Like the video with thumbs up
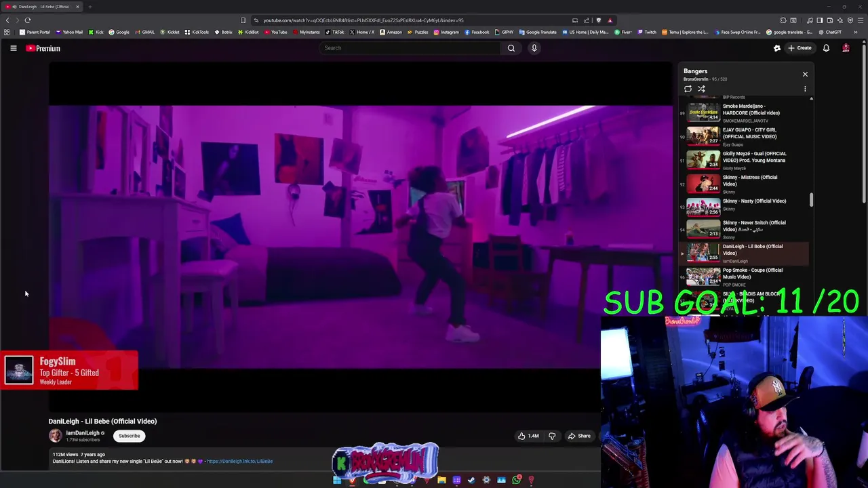The image size is (868, 488). click(528, 436)
